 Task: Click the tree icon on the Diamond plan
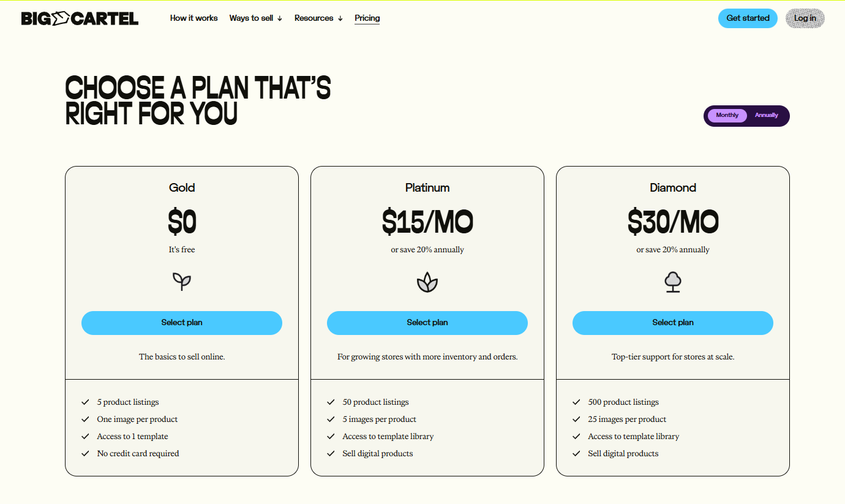click(x=673, y=282)
